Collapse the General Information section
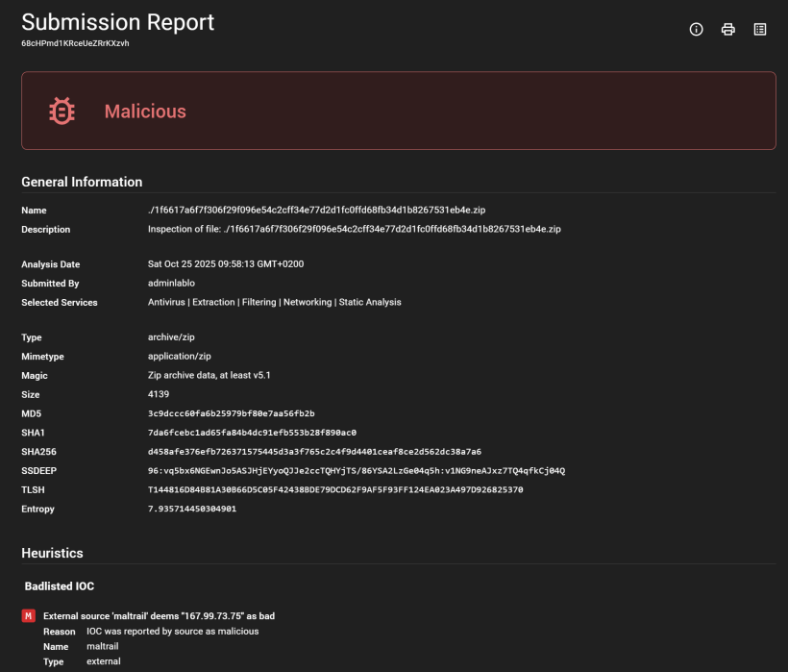 [82, 182]
